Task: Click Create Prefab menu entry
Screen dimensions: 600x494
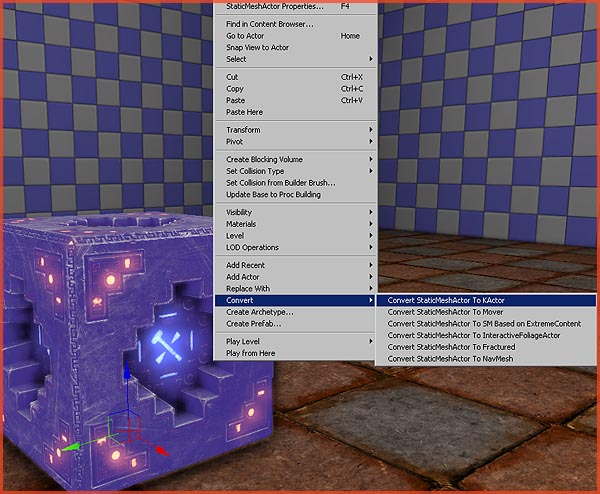Action: click(x=254, y=324)
